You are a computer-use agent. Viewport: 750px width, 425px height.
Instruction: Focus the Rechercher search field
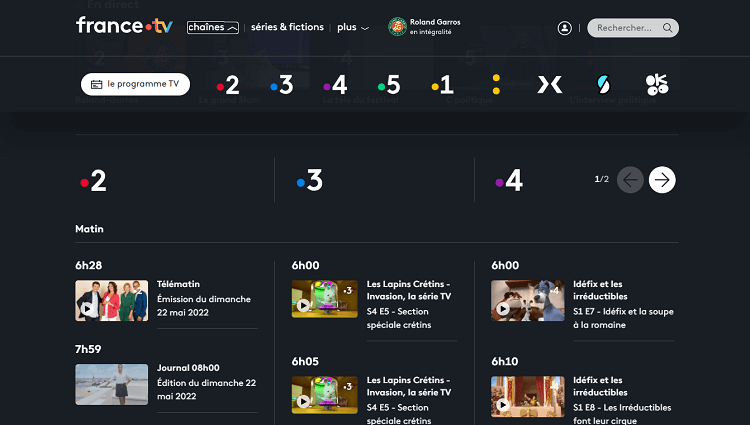[x=632, y=28]
